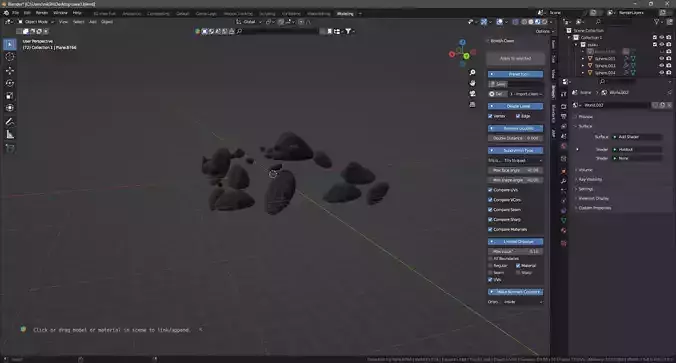Expand the Volume panel in World properties
The width and height of the screenshot is (676, 363).
coord(585,170)
